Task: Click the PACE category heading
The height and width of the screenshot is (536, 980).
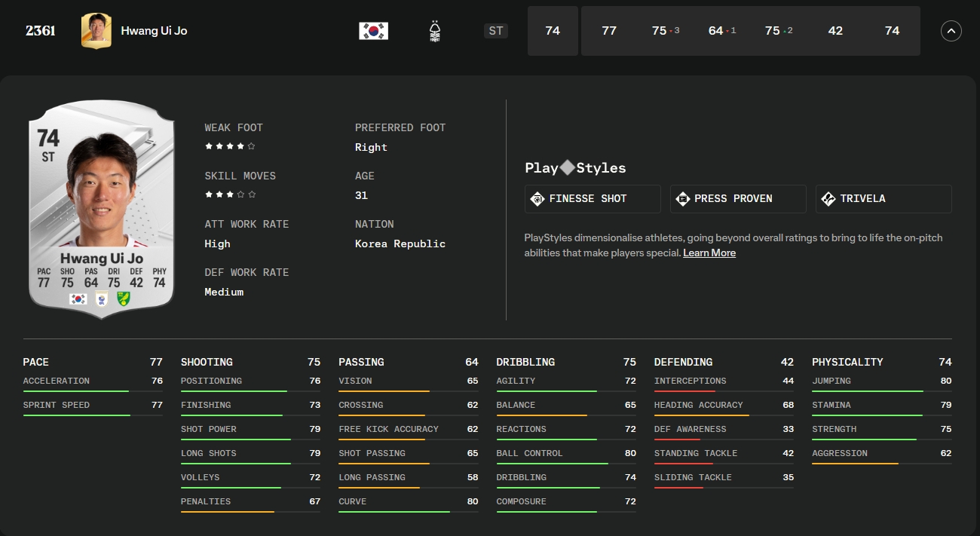Action: pos(36,362)
